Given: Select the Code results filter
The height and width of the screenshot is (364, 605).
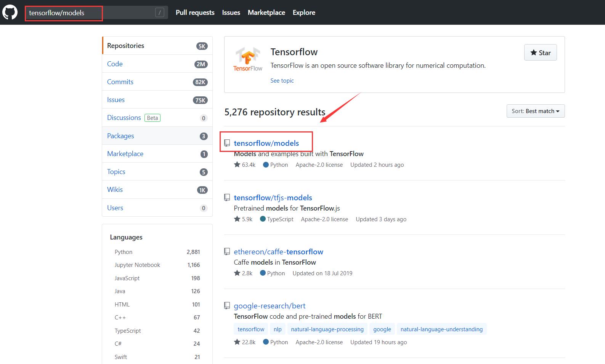Looking at the screenshot, I should pyautogui.click(x=157, y=64).
